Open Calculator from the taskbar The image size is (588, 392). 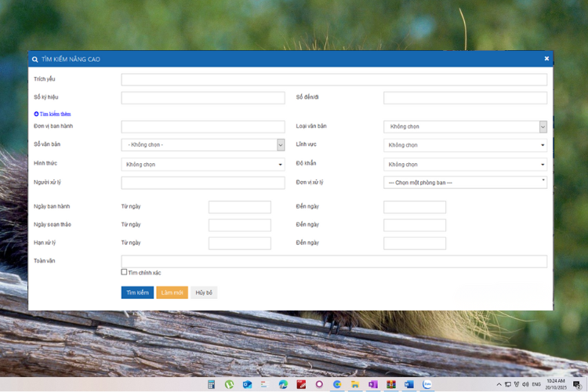point(212,384)
